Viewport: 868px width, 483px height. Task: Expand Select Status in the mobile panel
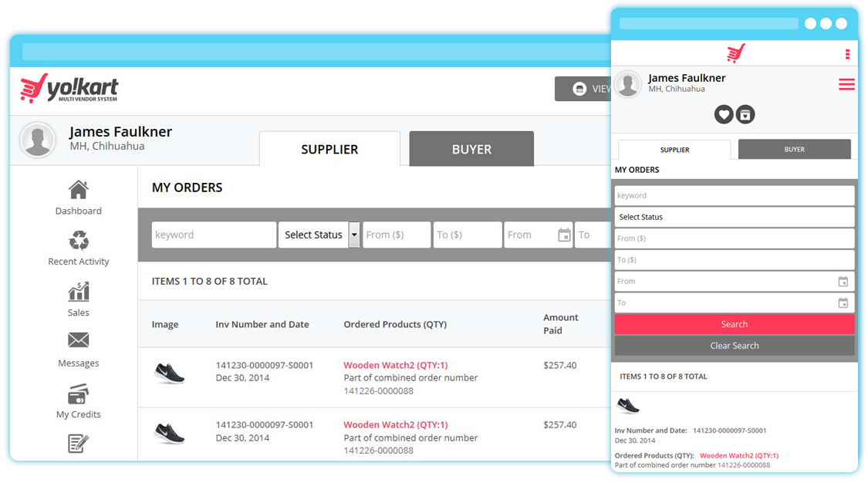point(734,217)
